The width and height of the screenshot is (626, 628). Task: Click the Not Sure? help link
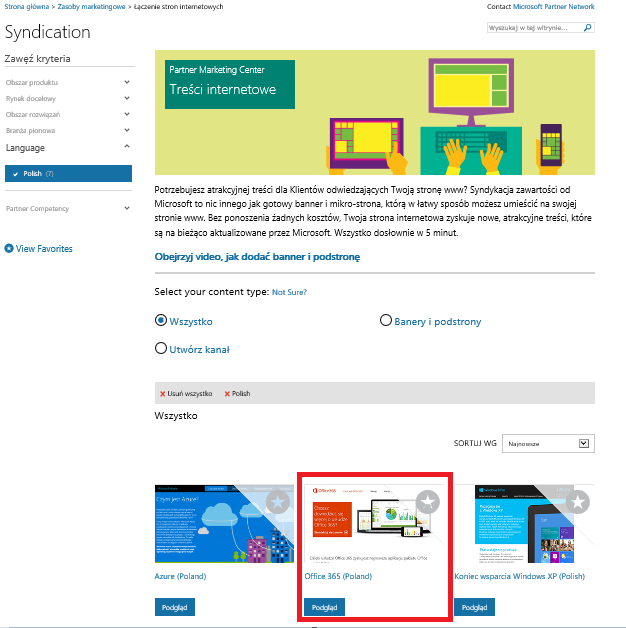click(289, 292)
